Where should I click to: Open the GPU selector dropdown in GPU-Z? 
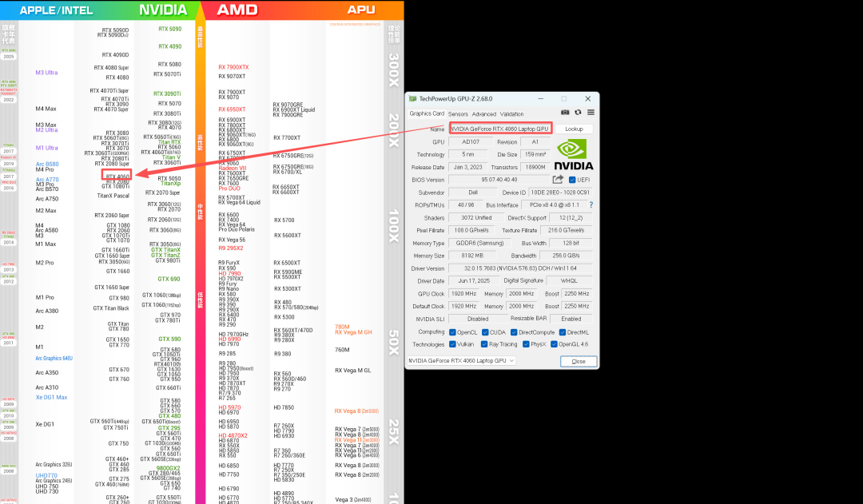461,361
